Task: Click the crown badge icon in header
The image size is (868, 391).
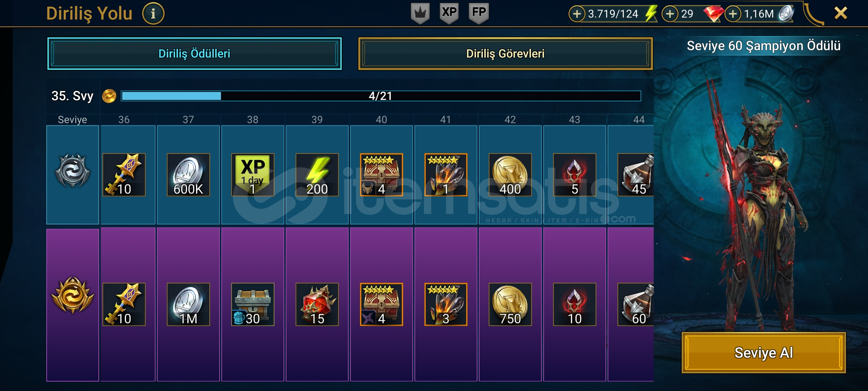Action: tap(420, 13)
